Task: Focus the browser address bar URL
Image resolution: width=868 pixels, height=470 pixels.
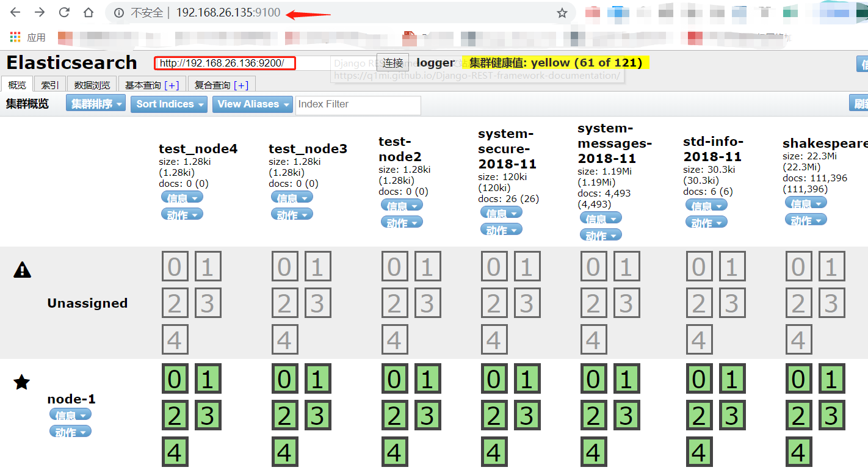Action: 228,13
